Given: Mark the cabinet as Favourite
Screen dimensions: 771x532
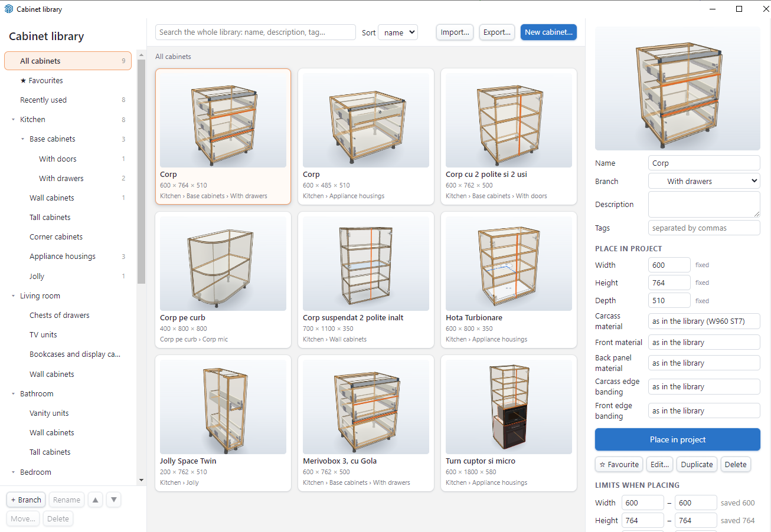Looking at the screenshot, I should [x=619, y=464].
